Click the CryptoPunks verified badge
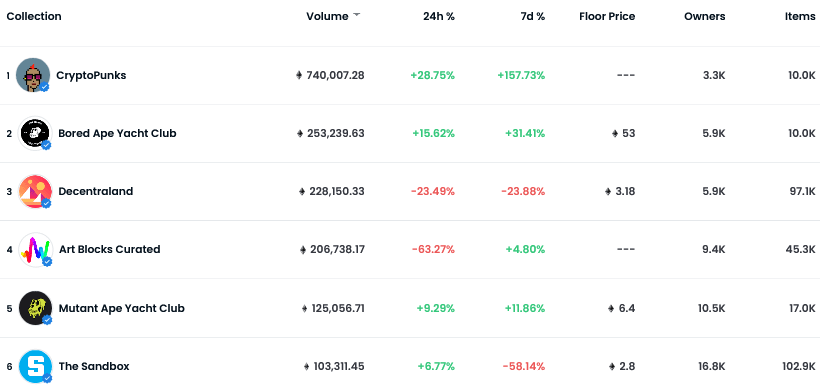The width and height of the screenshot is (820, 386). [45, 87]
